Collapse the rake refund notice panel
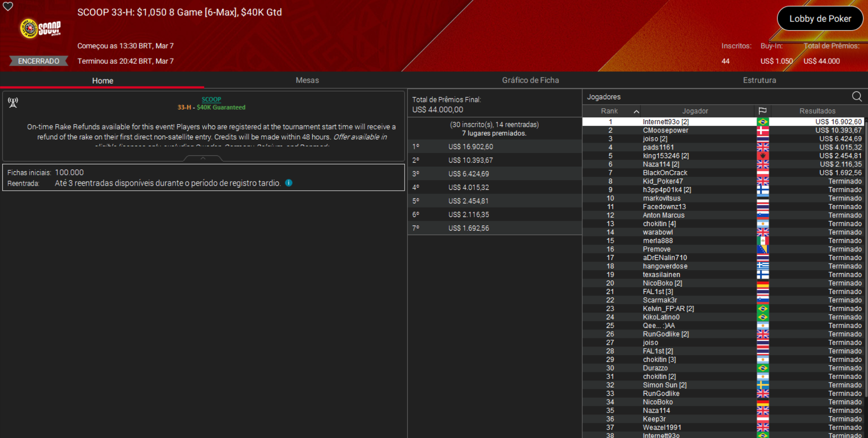Image resolution: width=868 pixels, height=438 pixels. [202, 159]
